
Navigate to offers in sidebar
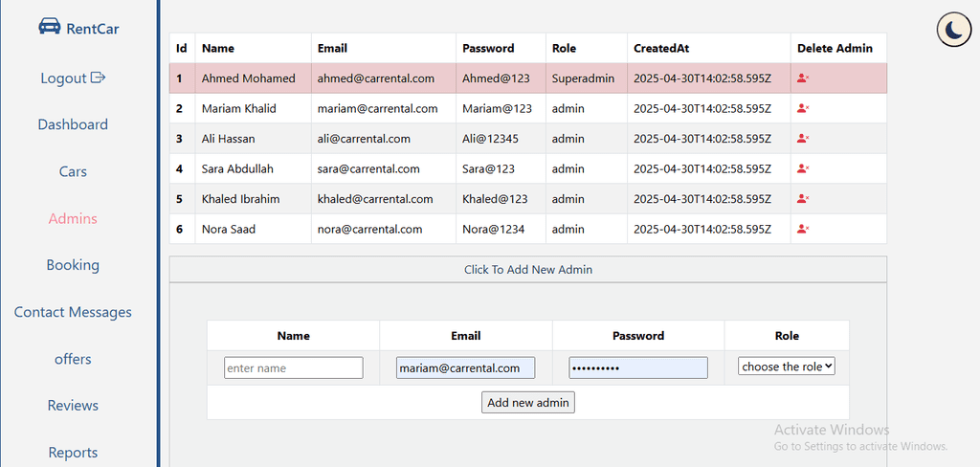pos(73,359)
